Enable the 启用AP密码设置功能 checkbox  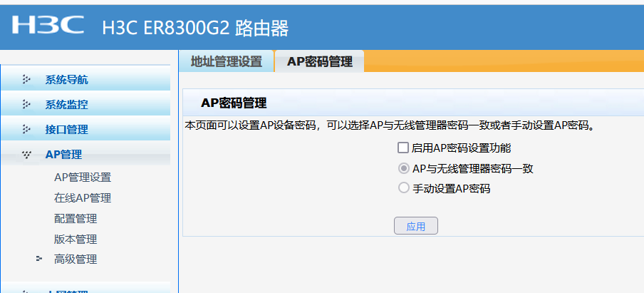click(403, 148)
